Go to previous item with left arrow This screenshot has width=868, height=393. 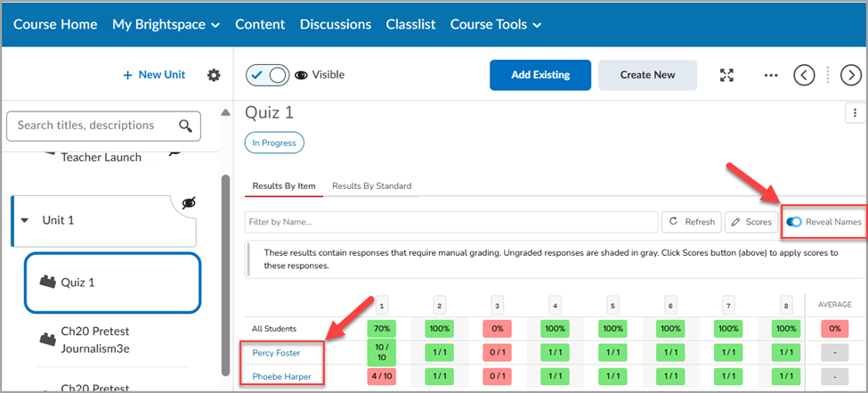click(x=804, y=76)
